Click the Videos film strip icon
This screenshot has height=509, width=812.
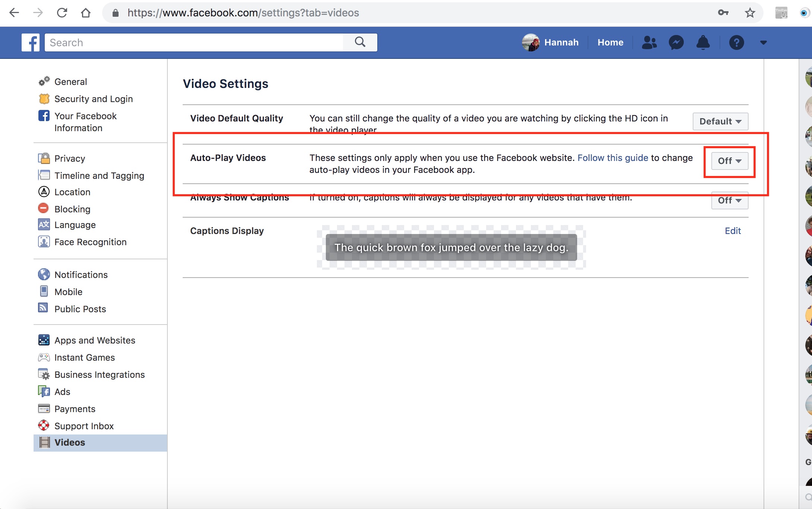click(x=44, y=442)
